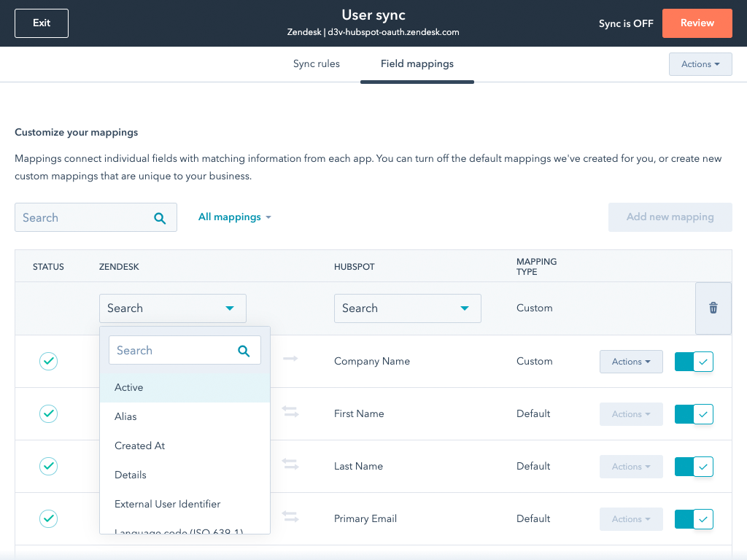This screenshot has width=747, height=560.
Task: Click the magnifier icon in dropdown search
Action: pyautogui.click(x=244, y=351)
